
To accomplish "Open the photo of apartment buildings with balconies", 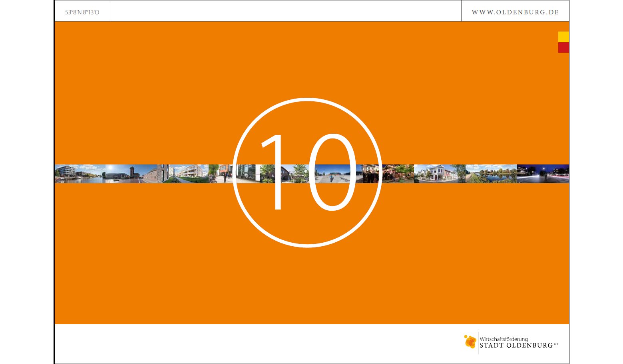I will click(190, 174).
